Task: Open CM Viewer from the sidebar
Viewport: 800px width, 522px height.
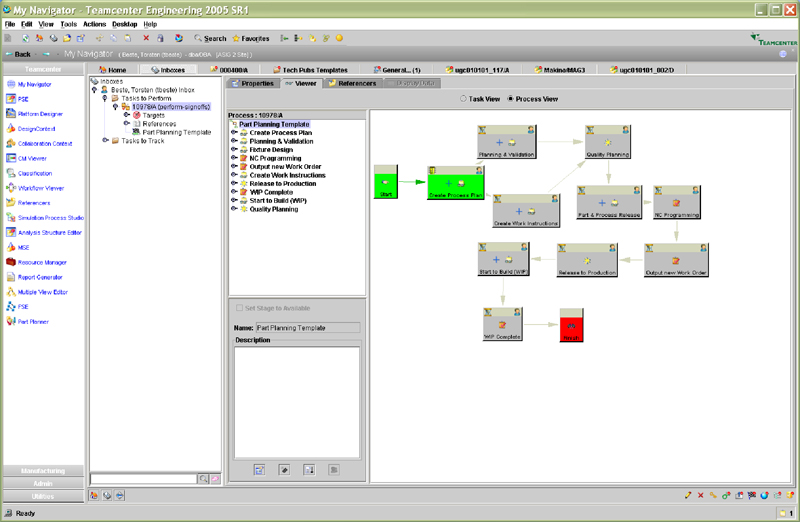Action: (27, 158)
